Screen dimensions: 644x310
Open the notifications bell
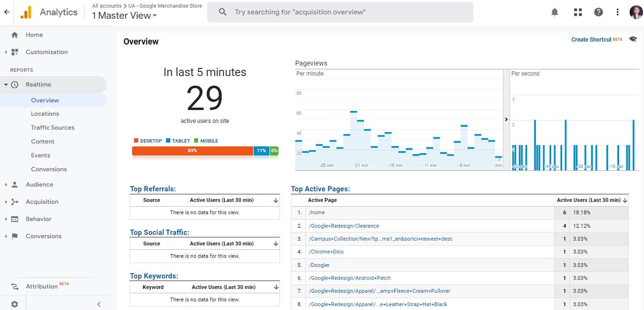(x=555, y=12)
